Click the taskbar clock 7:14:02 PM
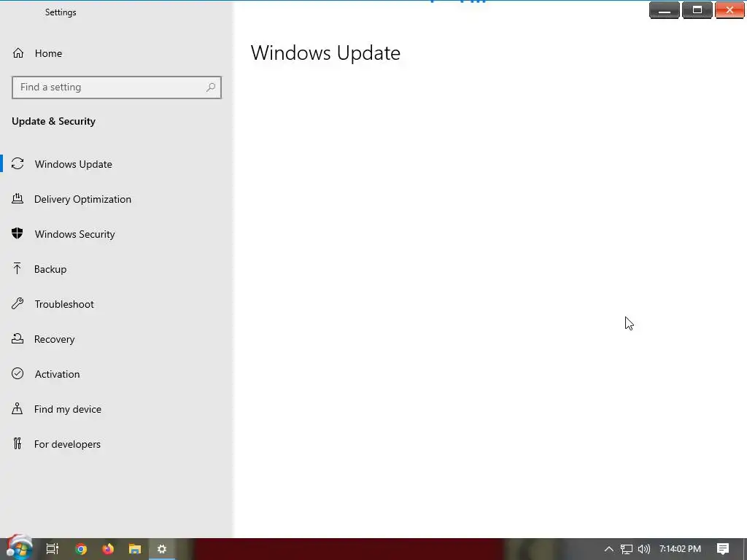747x560 pixels. [680, 549]
